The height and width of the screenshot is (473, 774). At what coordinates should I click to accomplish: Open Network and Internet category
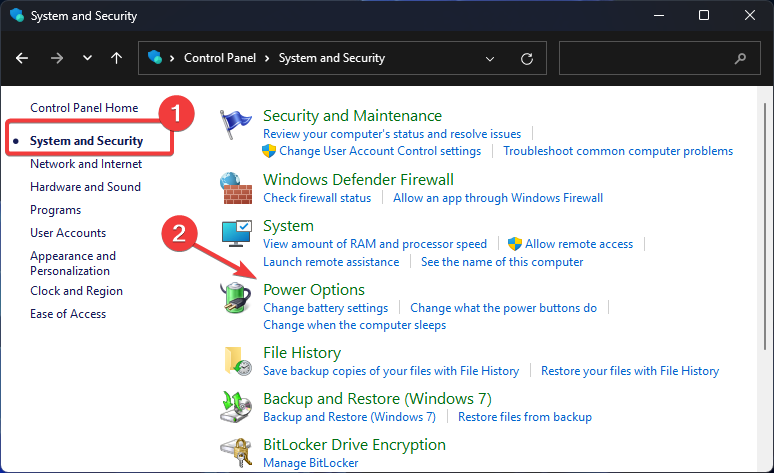point(86,164)
